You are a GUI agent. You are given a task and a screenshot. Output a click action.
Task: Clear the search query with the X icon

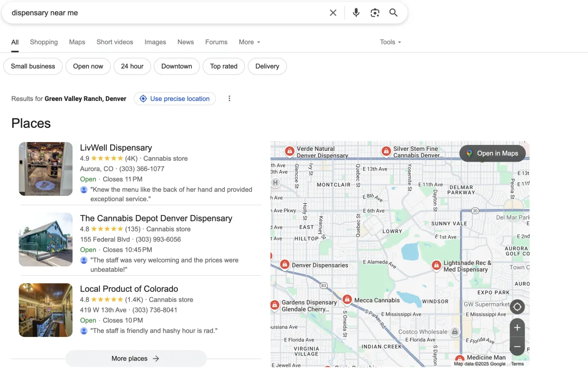[x=333, y=13]
